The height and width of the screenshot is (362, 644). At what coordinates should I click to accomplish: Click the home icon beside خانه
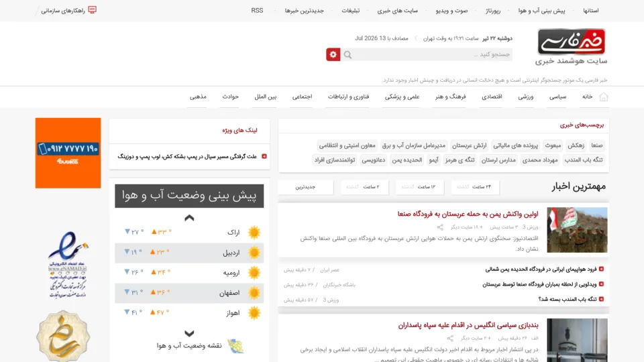603,97
